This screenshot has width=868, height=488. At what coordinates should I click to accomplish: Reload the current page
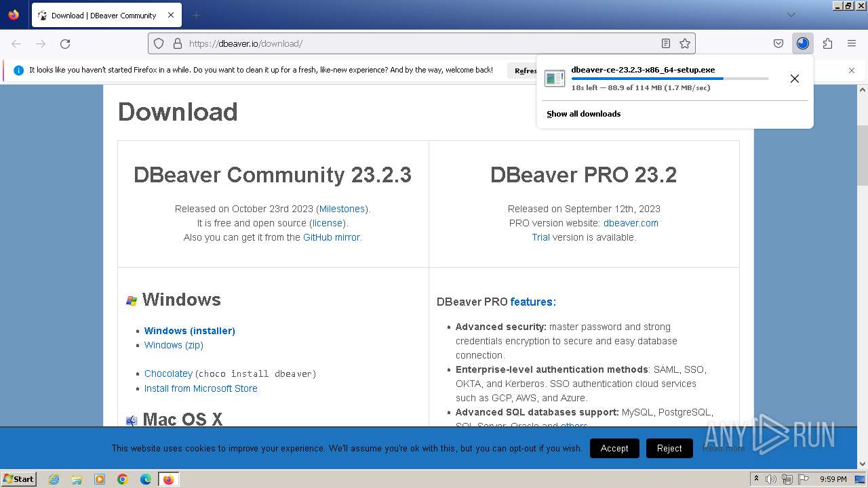[65, 43]
